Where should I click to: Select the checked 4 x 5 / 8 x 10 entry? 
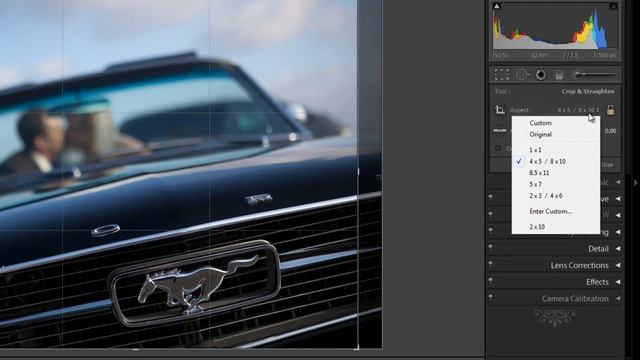(x=556, y=161)
